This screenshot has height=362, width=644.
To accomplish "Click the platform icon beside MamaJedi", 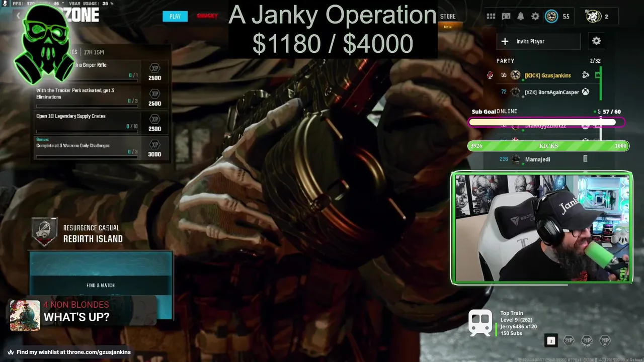I will pos(585,159).
